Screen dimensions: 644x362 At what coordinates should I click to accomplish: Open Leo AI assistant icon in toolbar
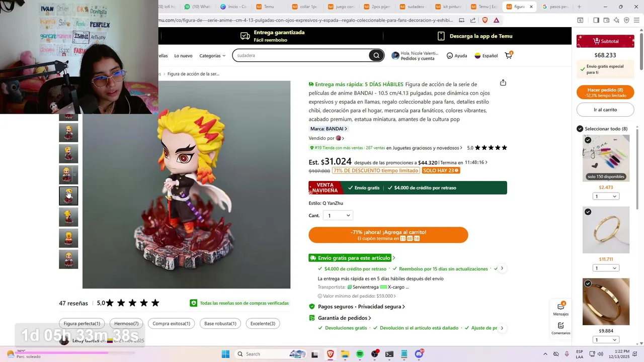[x=616, y=20]
